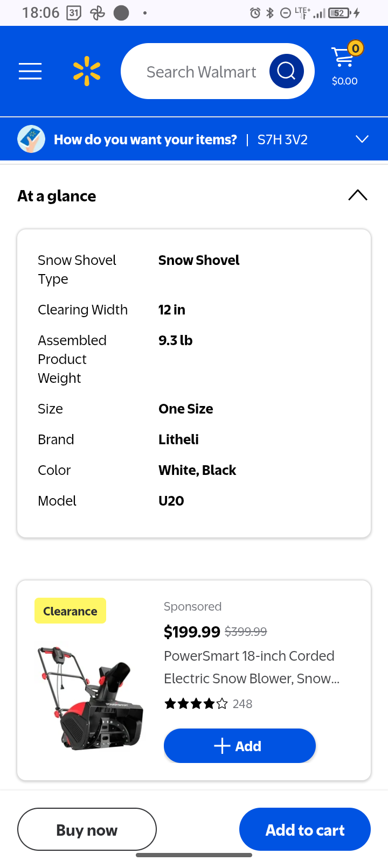This screenshot has width=388, height=868.
Task: Collapse the At a glance section
Action: pyautogui.click(x=358, y=195)
